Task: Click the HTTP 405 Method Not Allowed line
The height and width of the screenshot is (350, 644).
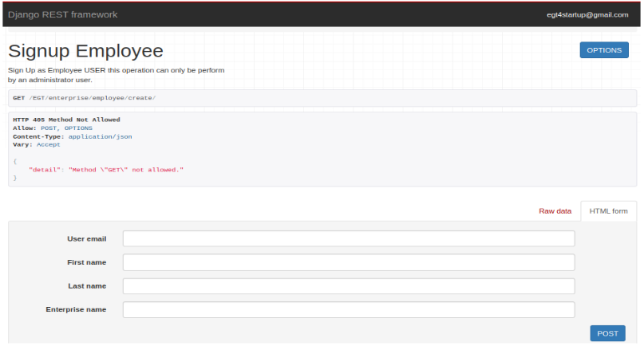Action: coord(66,120)
